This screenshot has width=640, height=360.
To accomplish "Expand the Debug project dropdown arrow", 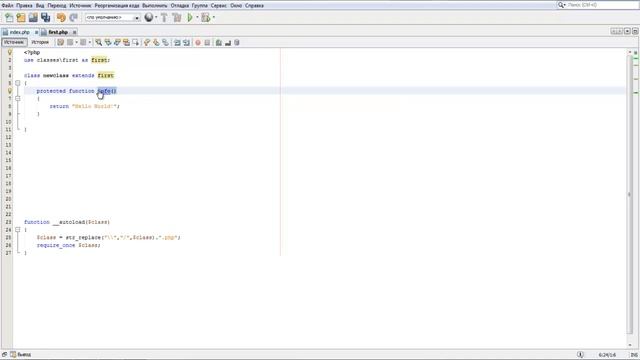I will point(213,18).
